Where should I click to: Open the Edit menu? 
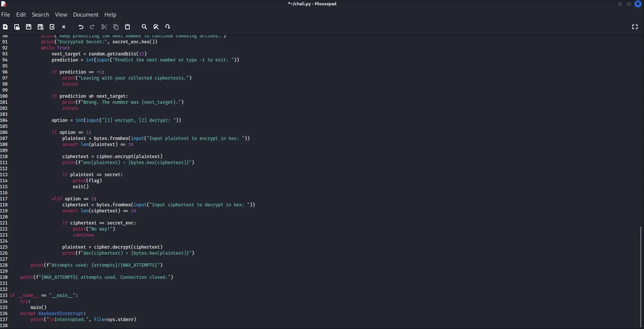click(x=21, y=15)
